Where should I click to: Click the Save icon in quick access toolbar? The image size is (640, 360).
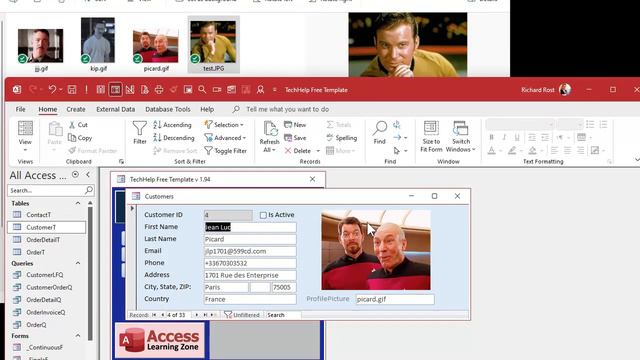[x=72, y=89]
